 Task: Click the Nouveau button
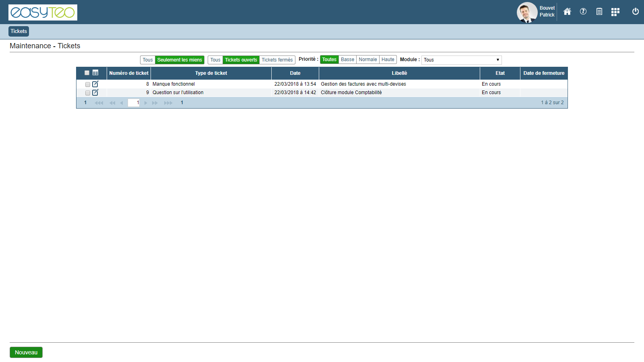click(x=26, y=352)
